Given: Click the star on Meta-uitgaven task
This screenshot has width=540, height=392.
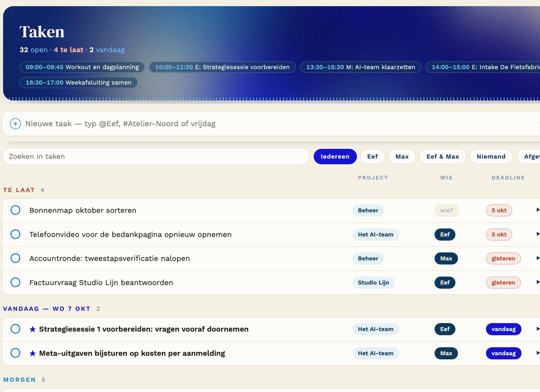Looking at the screenshot, I should pyautogui.click(x=32, y=354).
